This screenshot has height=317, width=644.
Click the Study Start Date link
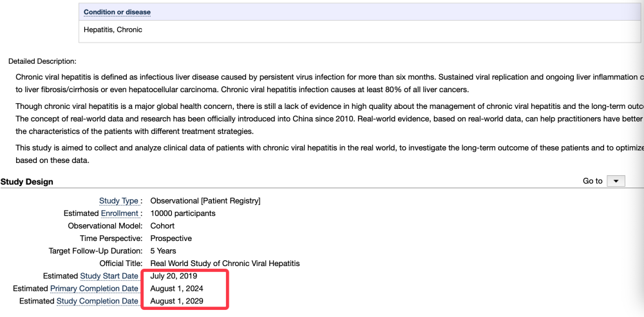point(109,276)
